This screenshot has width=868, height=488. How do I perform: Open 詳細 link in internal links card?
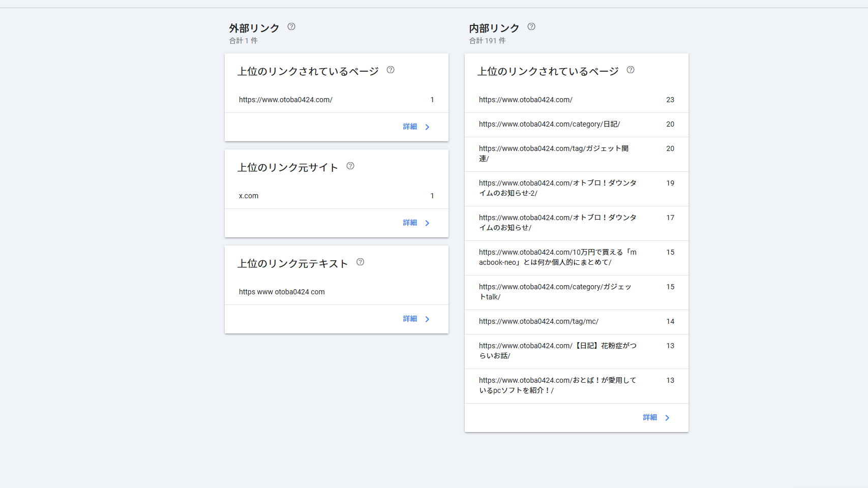[656, 418]
